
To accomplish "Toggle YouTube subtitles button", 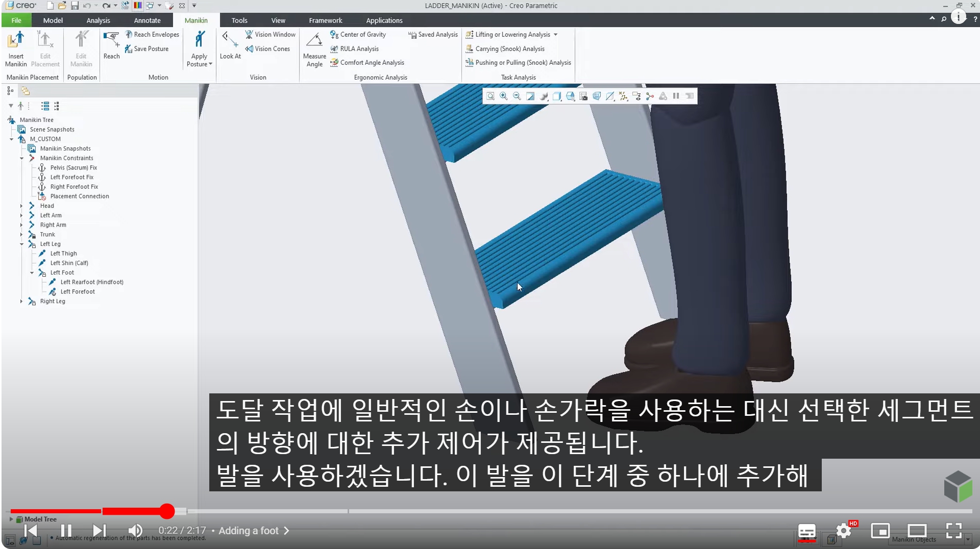I will 806,531.
